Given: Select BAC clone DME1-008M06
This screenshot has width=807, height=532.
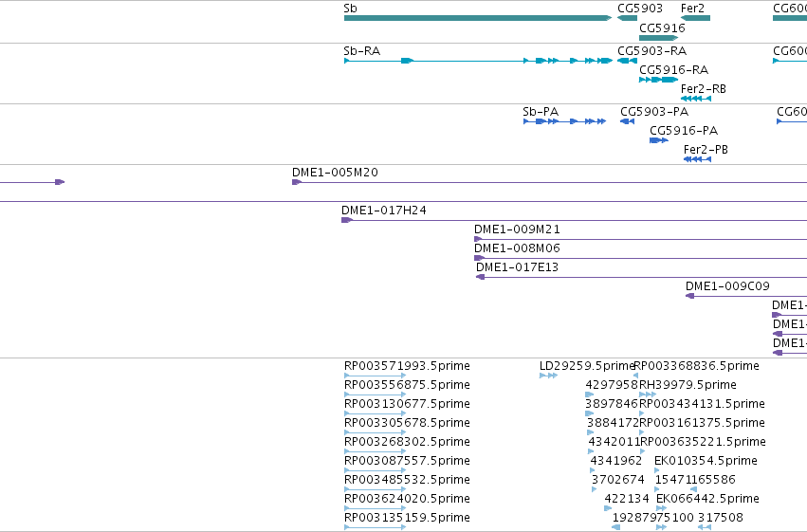Looking at the screenshot, I should click(517, 248).
